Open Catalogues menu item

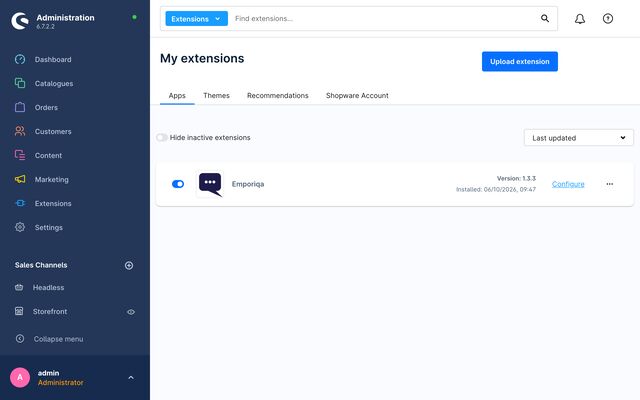tap(54, 84)
